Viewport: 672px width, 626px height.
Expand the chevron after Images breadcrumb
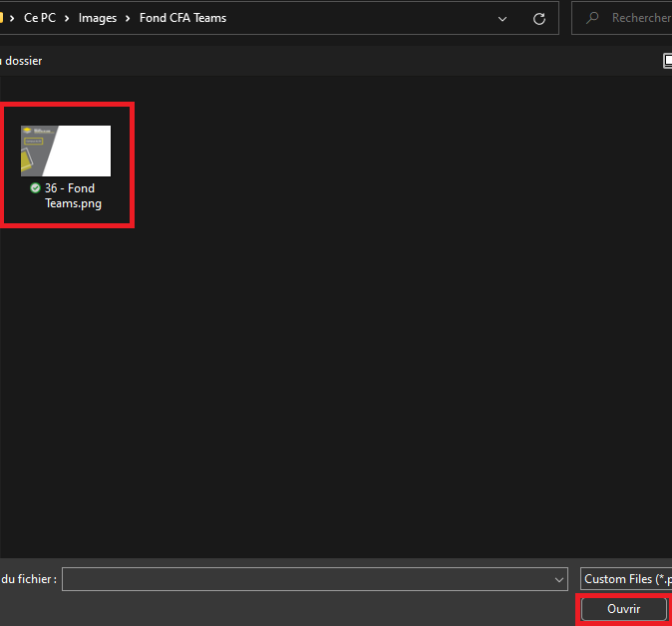click(128, 18)
